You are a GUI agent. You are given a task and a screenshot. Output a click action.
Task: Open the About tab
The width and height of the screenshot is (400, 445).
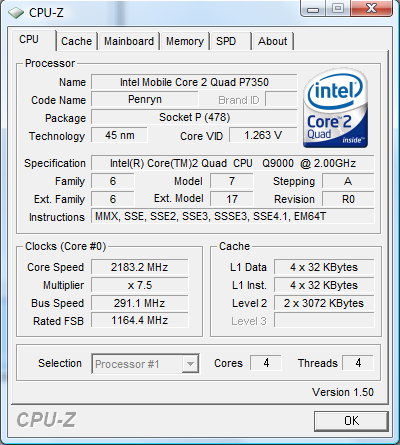coord(273,41)
